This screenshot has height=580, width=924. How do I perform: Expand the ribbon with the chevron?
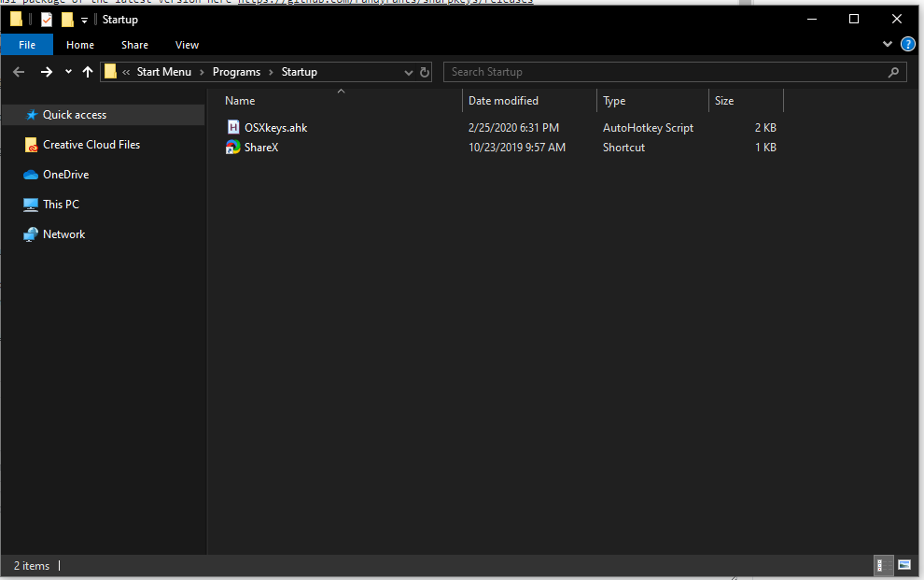click(888, 44)
